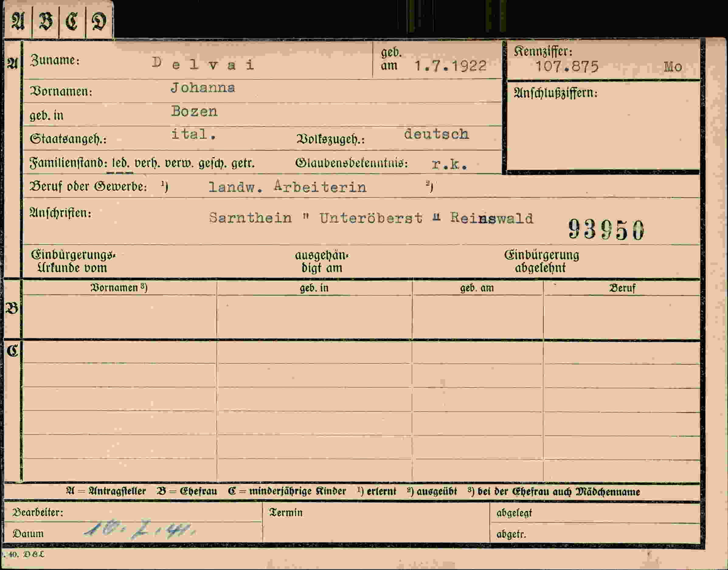Click birth date '1.7.1922'

coord(450,66)
